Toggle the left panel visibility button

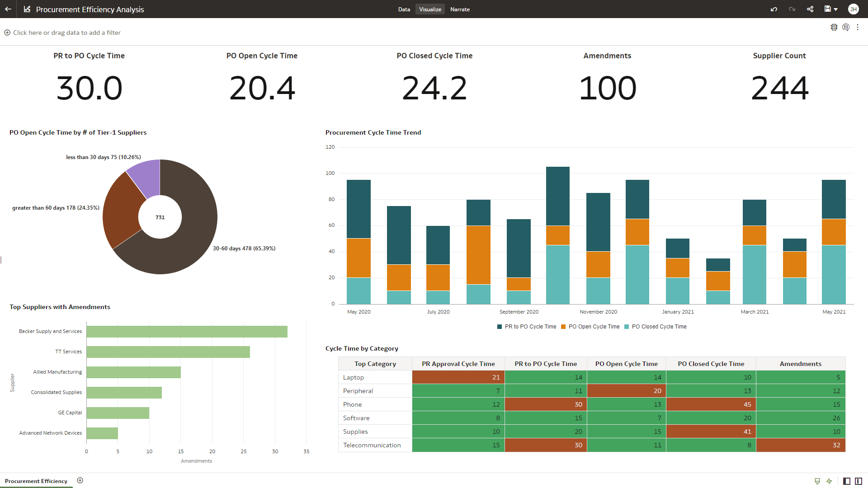point(846,481)
